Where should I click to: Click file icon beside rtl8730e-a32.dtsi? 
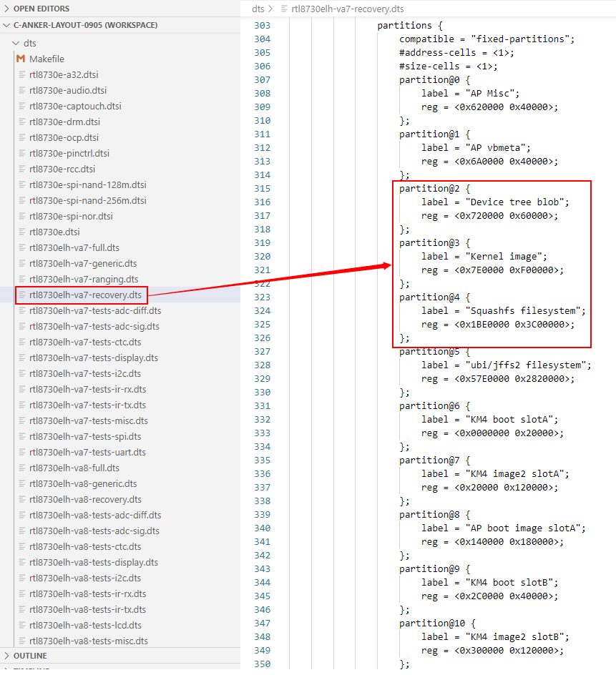pyautogui.click(x=21, y=74)
